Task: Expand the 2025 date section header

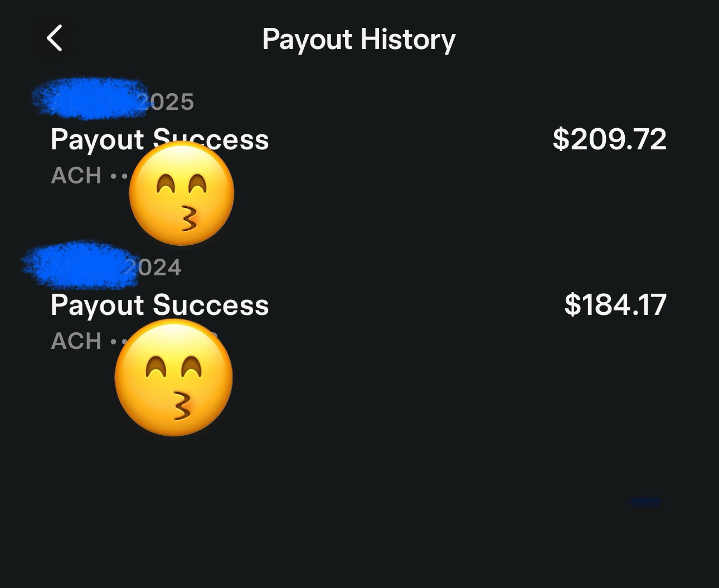Action: coord(114,101)
